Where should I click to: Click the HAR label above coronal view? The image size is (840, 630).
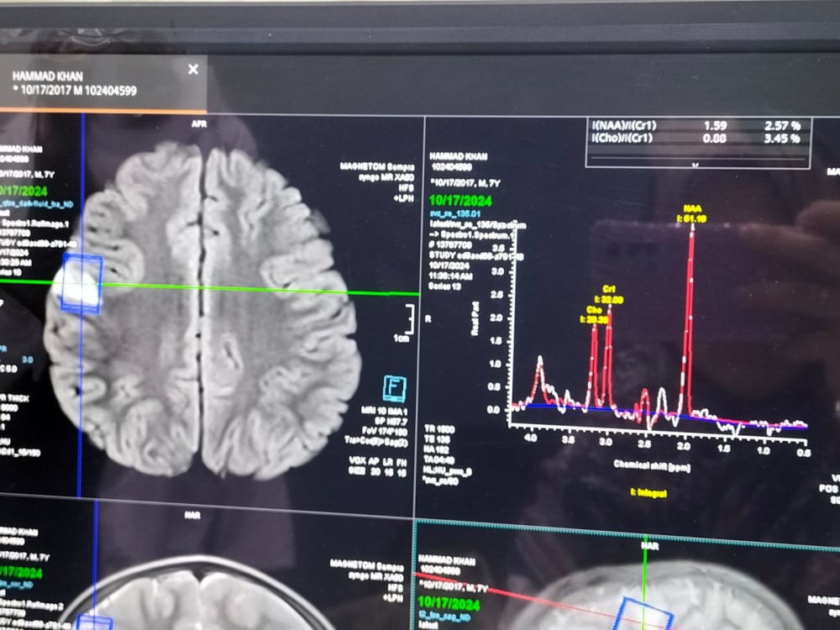tap(192, 516)
